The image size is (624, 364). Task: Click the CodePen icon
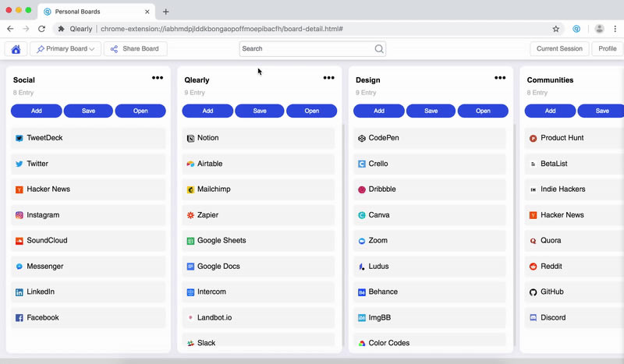click(362, 138)
